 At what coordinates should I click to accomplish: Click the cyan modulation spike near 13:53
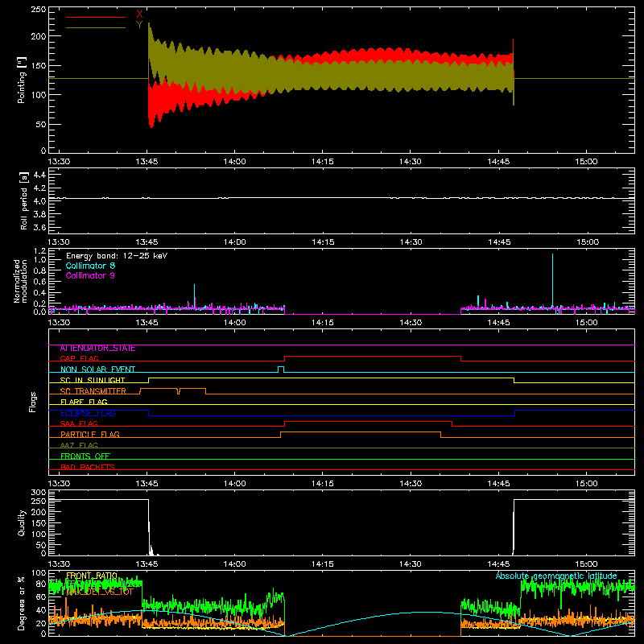click(x=194, y=295)
